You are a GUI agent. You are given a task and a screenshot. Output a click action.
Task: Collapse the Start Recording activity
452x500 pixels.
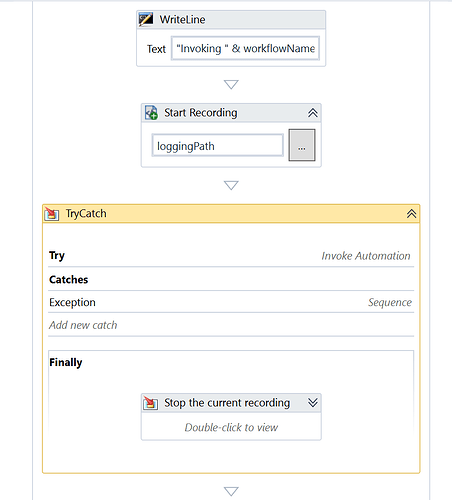tap(312, 113)
